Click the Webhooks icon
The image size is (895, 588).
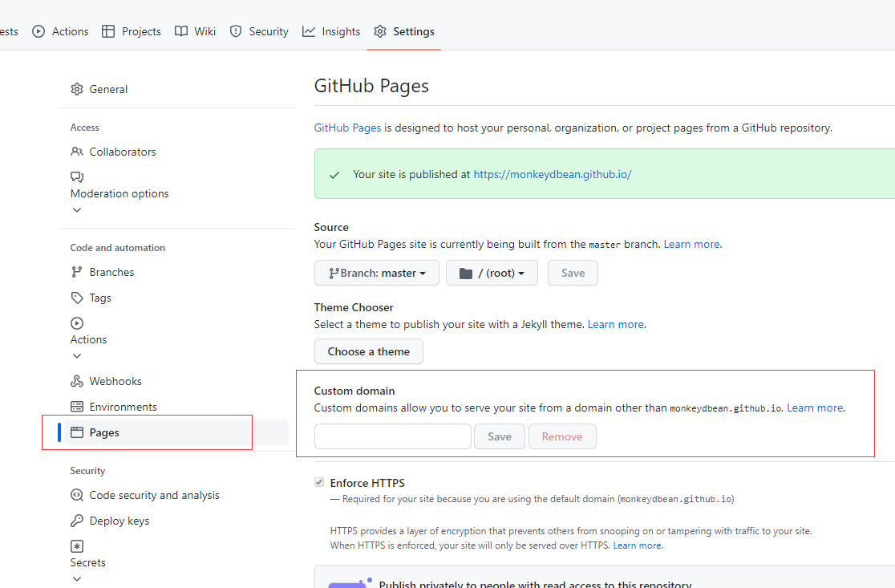point(77,381)
